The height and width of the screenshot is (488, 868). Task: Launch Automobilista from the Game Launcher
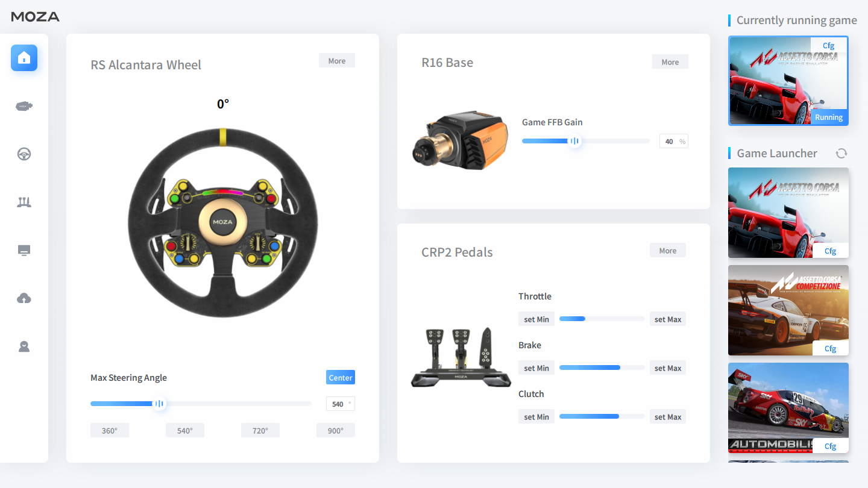coord(788,408)
